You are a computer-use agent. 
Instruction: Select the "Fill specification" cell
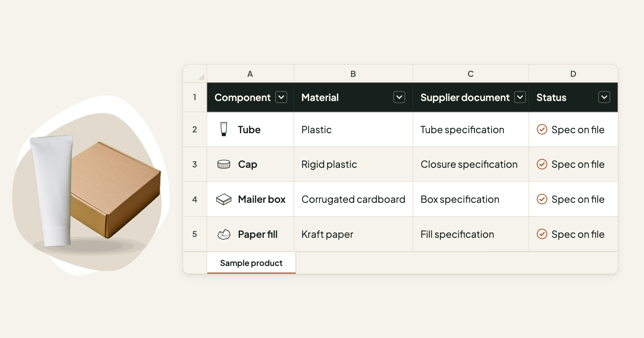(x=471, y=234)
